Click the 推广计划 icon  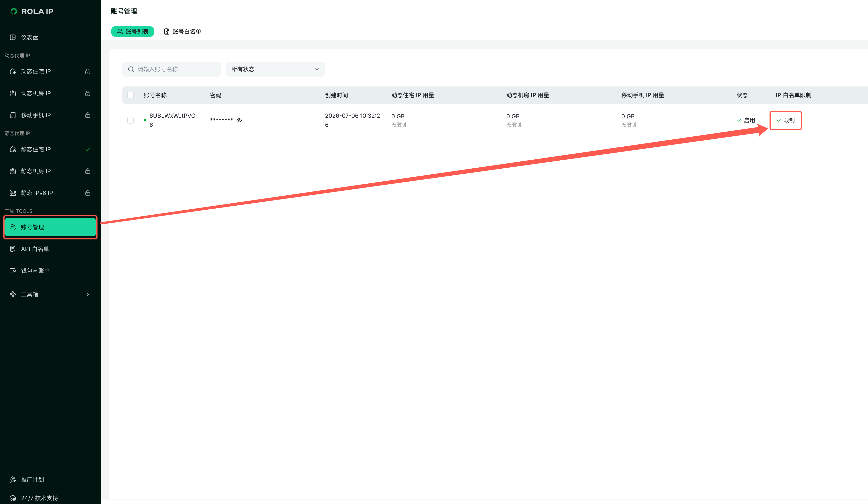[x=13, y=479]
